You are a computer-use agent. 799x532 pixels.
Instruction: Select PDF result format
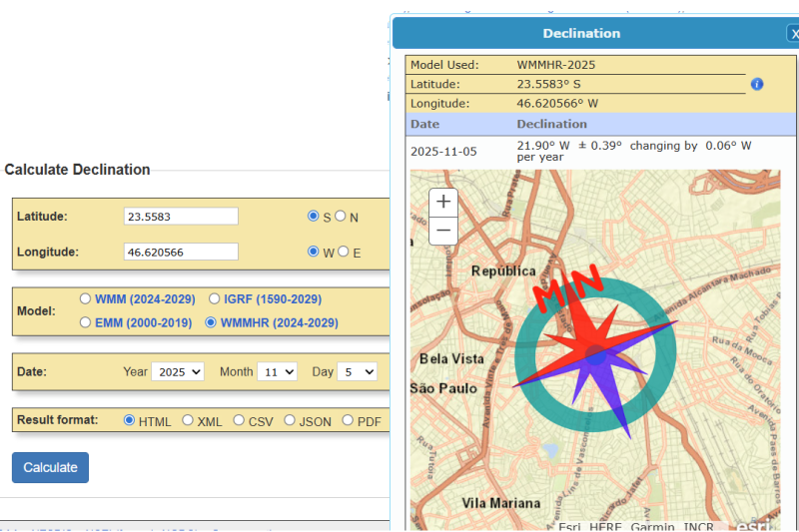coord(349,420)
